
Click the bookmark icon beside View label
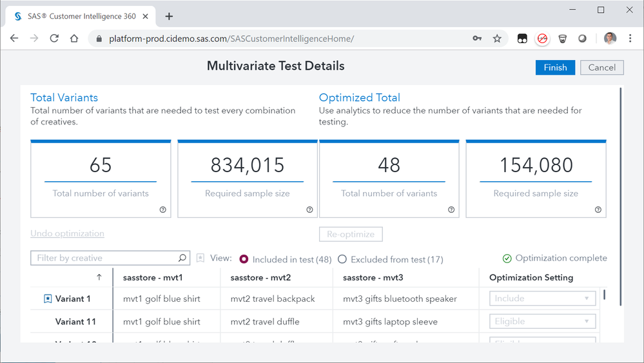[x=200, y=258]
